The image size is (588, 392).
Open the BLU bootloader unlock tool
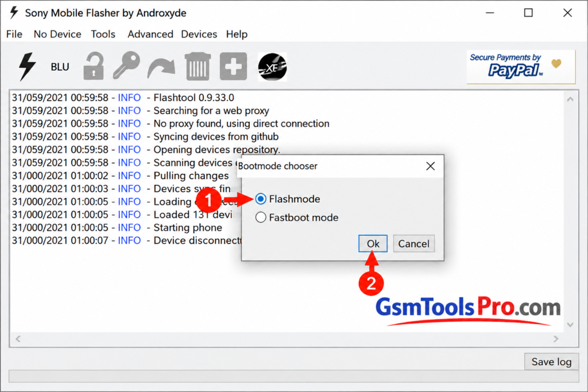pyautogui.click(x=60, y=67)
